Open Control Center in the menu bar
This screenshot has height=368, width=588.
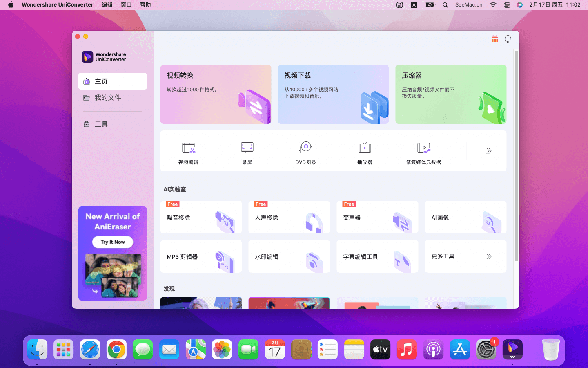coord(507,5)
